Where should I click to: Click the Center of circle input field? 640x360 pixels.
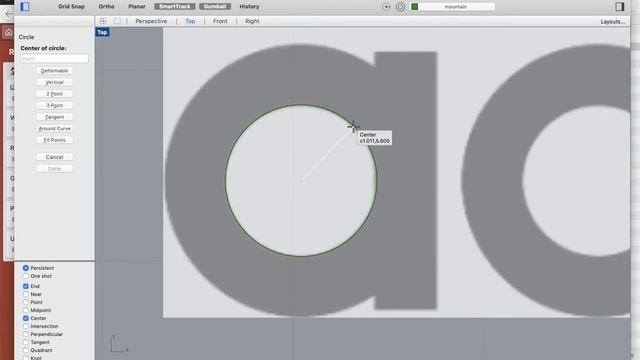[x=54, y=59]
